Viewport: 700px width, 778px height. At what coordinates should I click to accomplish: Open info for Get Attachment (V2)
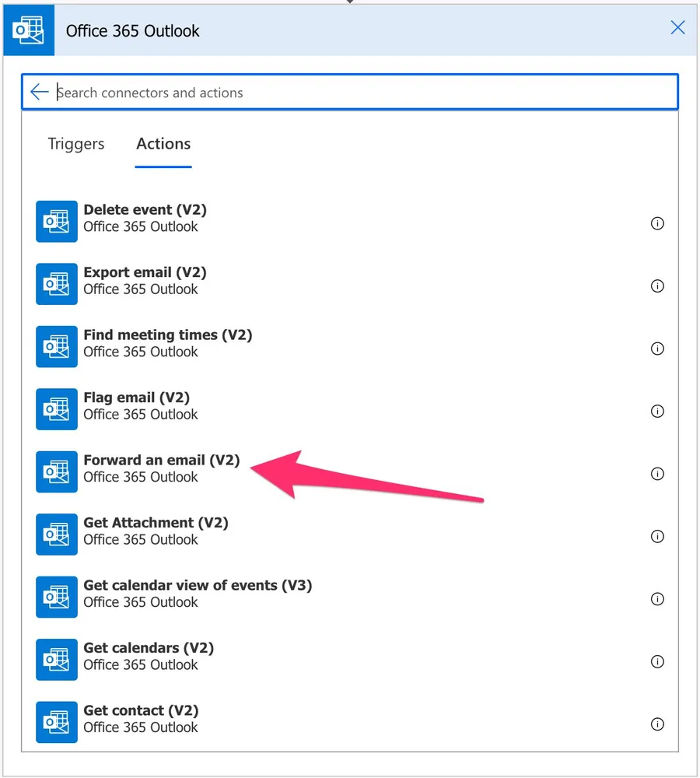click(657, 536)
